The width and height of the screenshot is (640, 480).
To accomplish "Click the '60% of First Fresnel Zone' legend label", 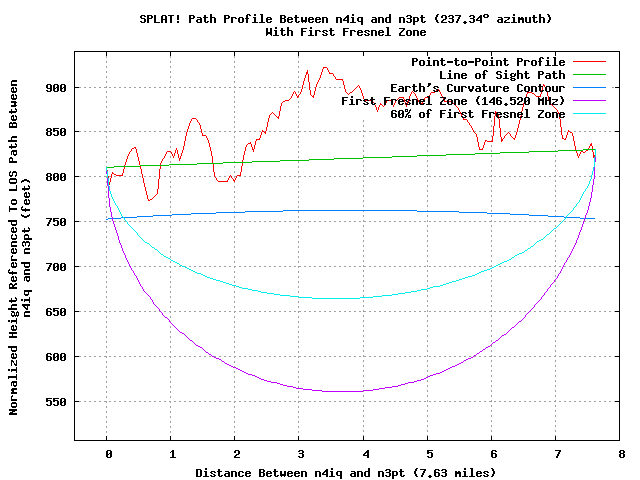I will coord(478,114).
